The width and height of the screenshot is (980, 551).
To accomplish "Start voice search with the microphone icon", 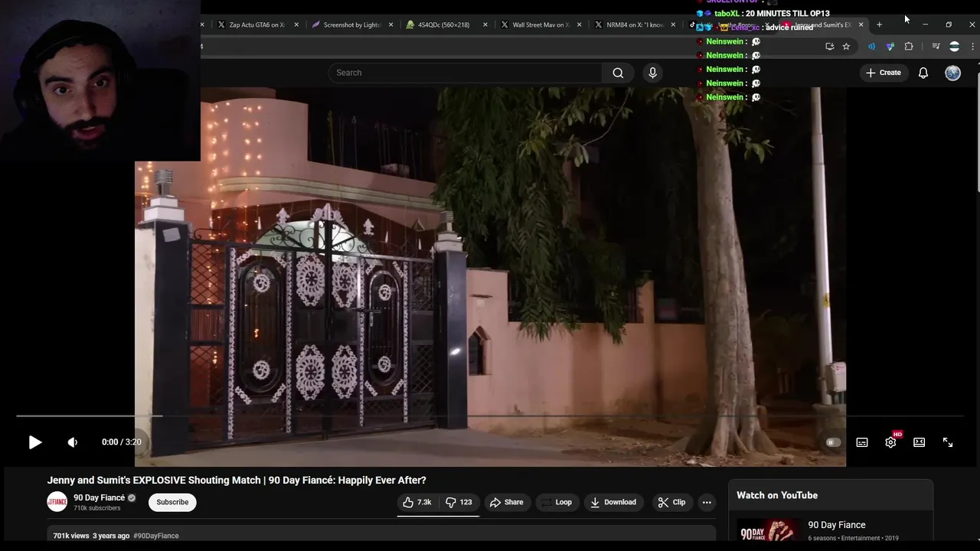I will pyautogui.click(x=652, y=73).
